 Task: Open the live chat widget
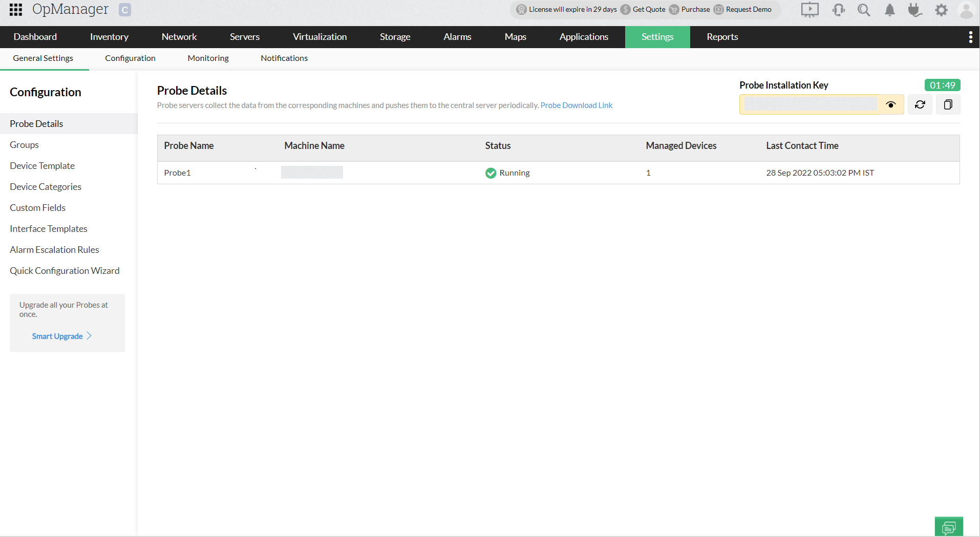click(949, 527)
